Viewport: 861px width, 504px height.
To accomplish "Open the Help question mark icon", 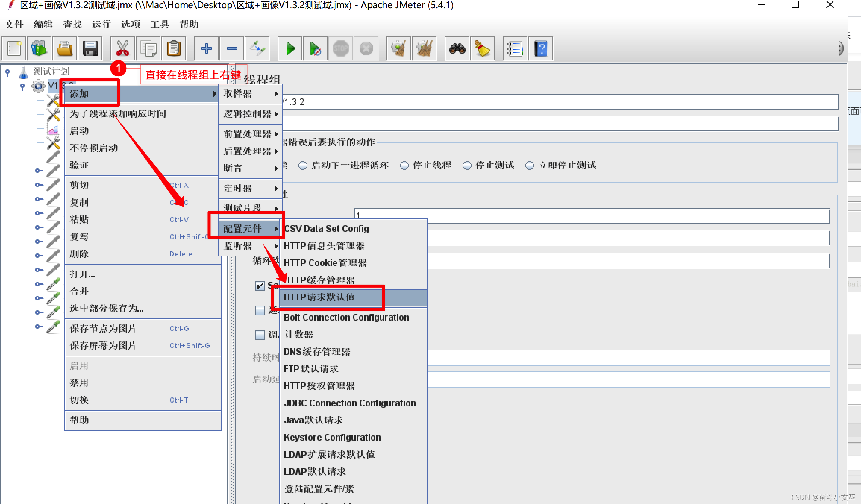I will 541,48.
